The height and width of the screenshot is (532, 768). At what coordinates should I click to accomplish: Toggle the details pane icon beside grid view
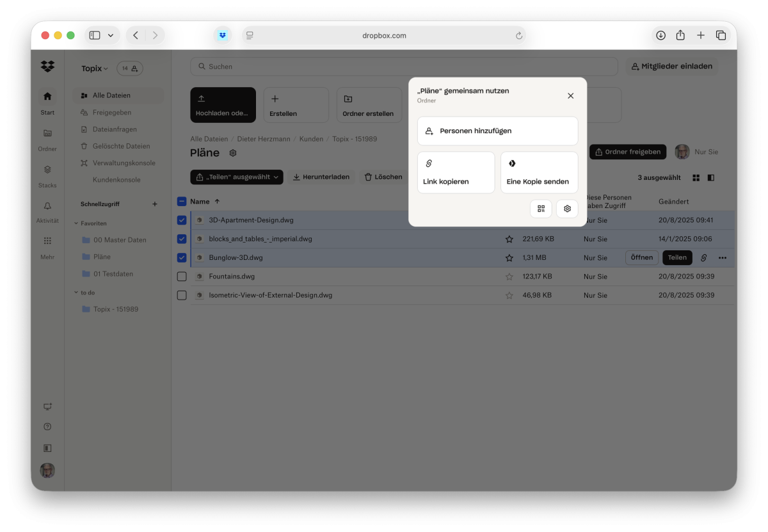coord(711,177)
